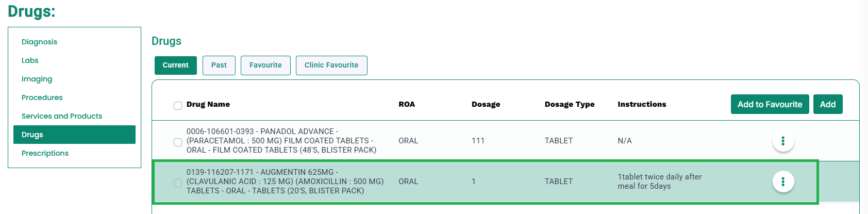This screenshot has width=868, height=214.
Task: Open the three-dot menu for Panadol Advance
Action: click(783, 141)
